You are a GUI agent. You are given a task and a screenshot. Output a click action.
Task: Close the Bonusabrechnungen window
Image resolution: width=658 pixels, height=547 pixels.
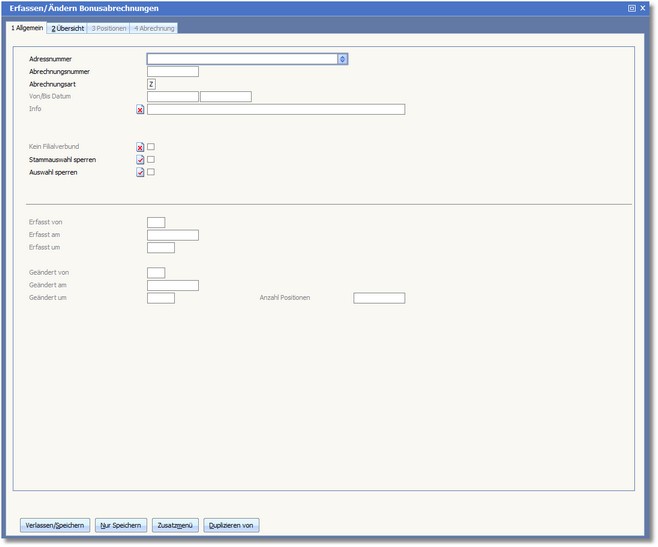[x=643, y=8]
